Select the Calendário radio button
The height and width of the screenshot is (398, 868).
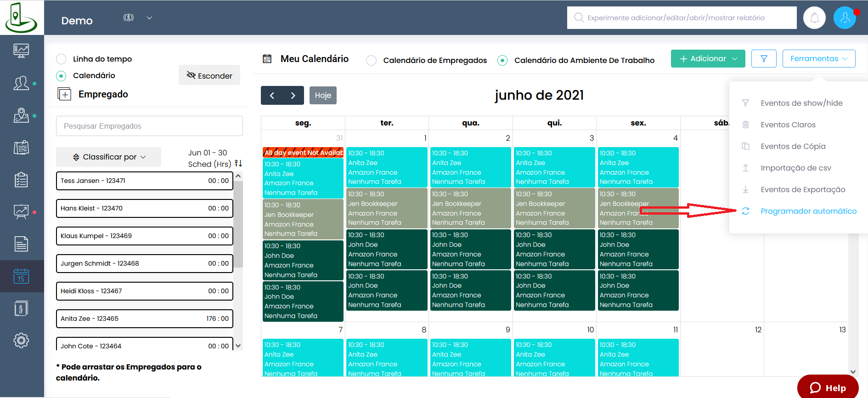point(61,76)
